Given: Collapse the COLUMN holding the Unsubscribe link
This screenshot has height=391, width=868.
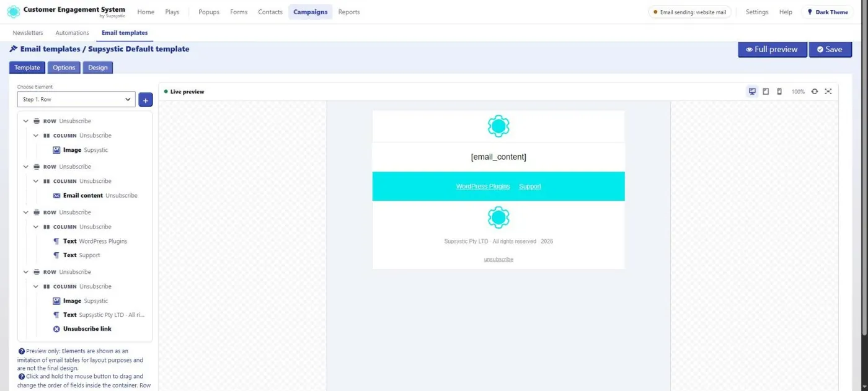Looking at the screenshot, I should tap(36, 287).
